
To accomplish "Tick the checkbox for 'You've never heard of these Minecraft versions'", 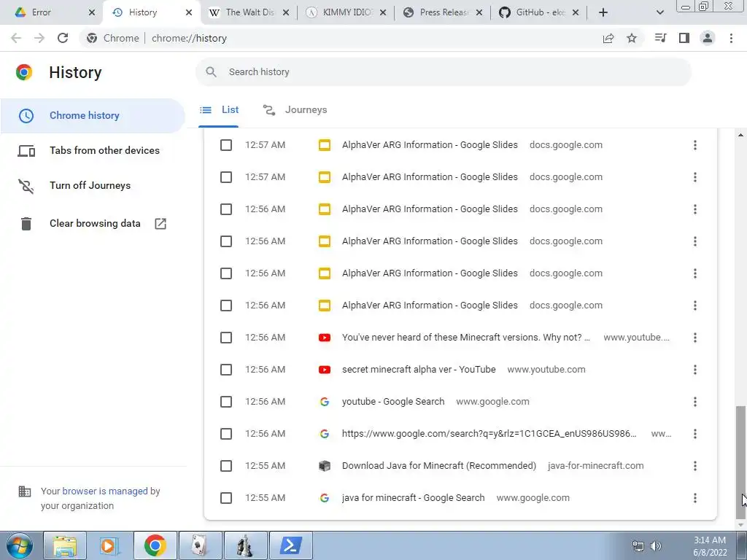I will pyautogui.click(x=226, y=338).
